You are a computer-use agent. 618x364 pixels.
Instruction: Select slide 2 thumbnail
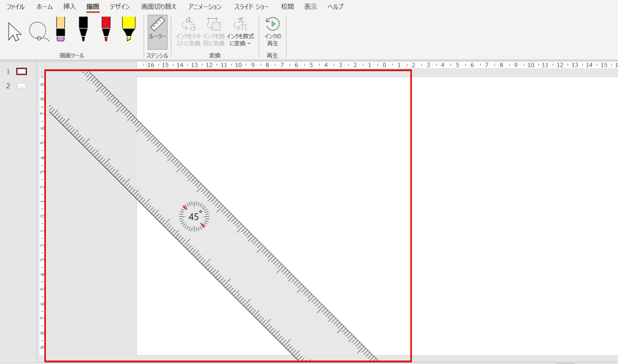coord(22,86)
